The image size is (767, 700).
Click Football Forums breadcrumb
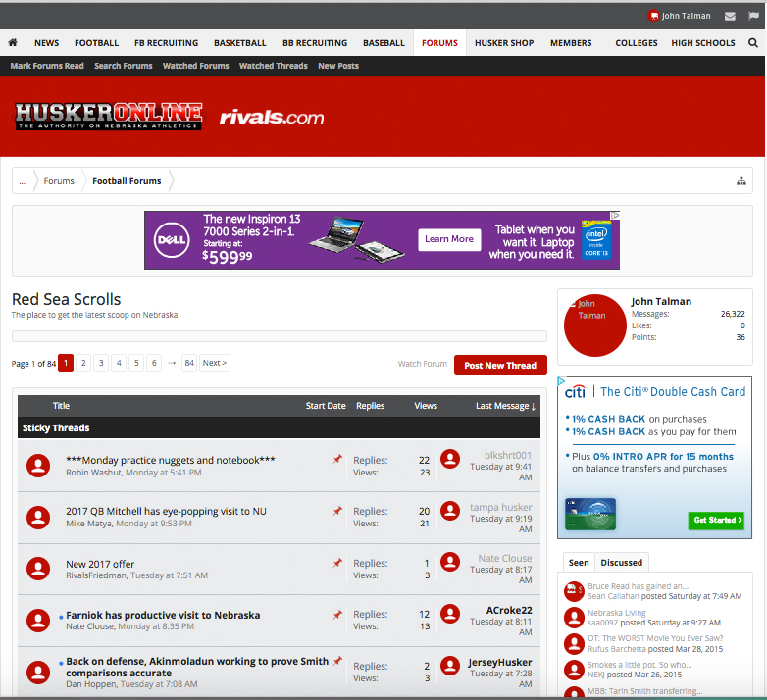(x=127, y=181)
